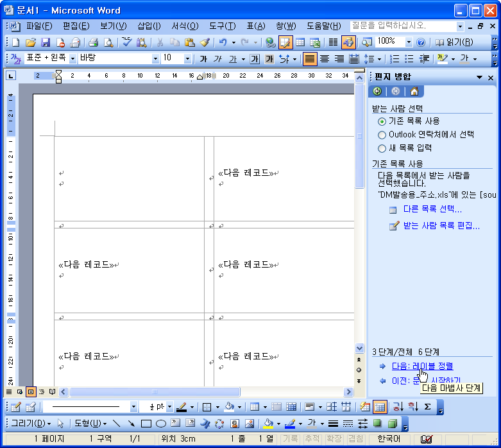Select the 기존 목록 사용 radio button
Image resolution: width=501 pixels, height=448 pixels.
(x=382, y=121)
